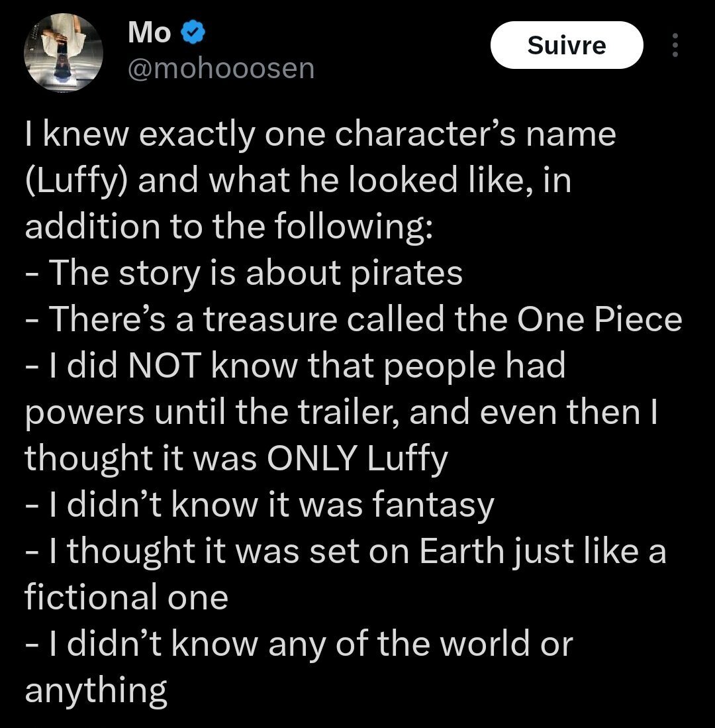Click the words 'One Piece' in the tweet
This screenshot has width=715, height=728.
[x=599, y=319]
